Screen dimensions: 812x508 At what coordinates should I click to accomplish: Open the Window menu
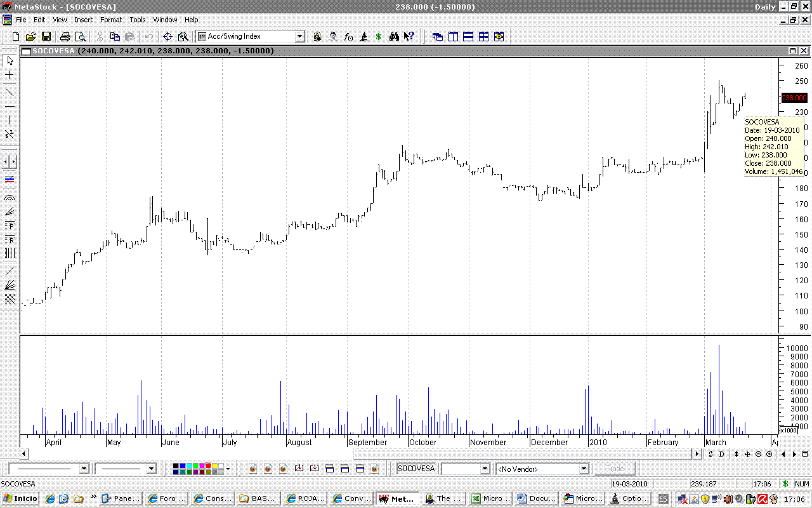165,20
